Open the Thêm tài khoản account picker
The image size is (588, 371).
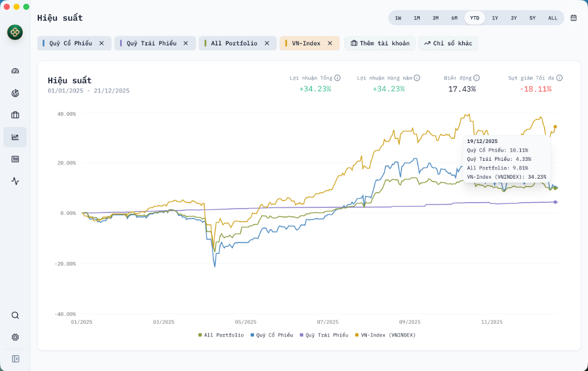pos(380,43)
